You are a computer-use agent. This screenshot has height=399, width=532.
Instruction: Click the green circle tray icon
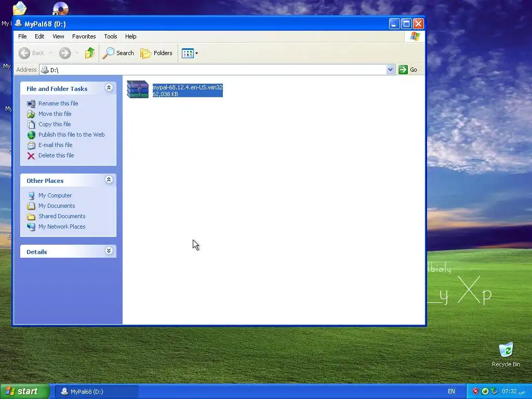485,391
